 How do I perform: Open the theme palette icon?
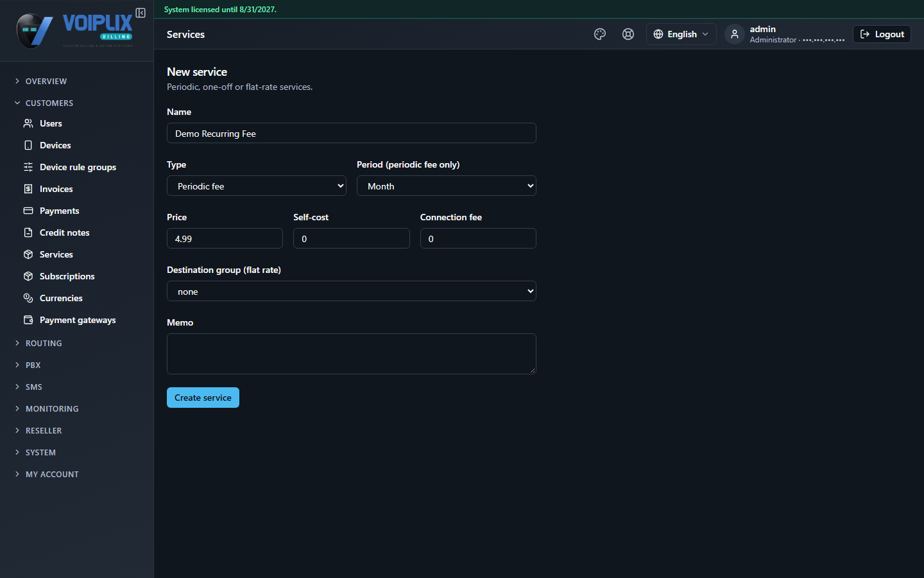(600, 34)
